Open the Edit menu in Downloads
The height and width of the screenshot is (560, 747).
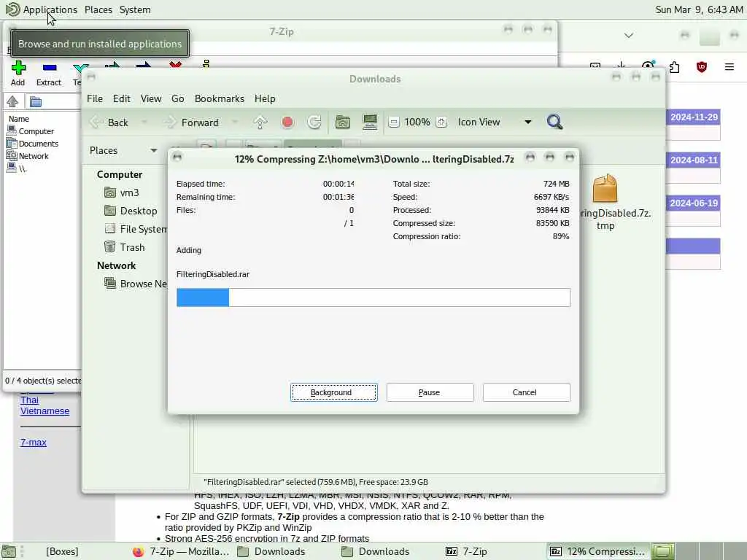122,98
